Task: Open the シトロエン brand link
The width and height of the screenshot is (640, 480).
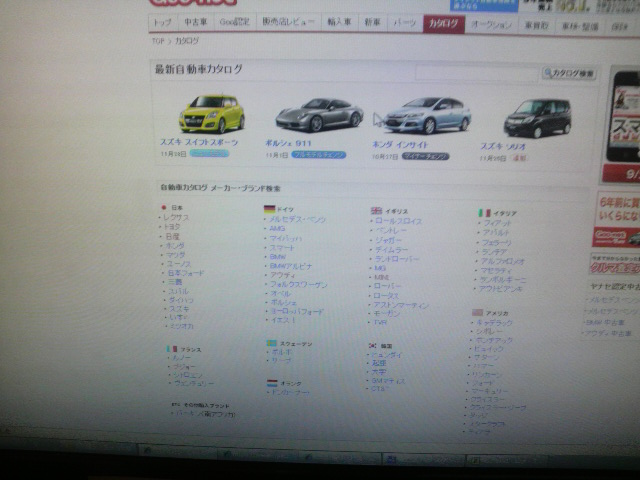Action: point(188,375)
